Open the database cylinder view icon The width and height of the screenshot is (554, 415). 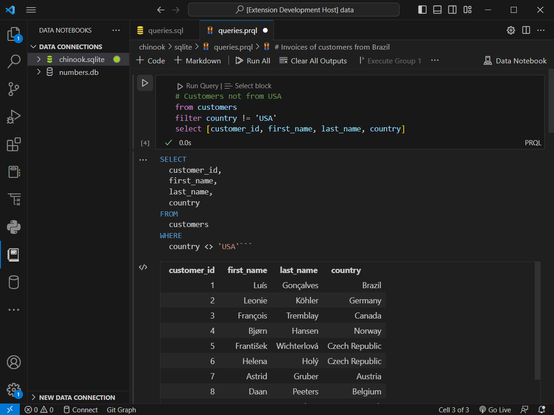click(x=14, y=282)
